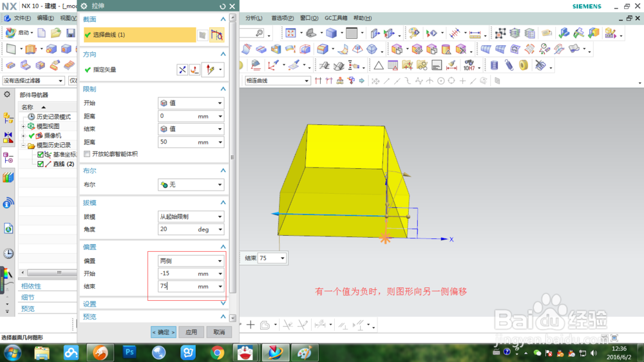
Task: Open the 窗口(O) menu
Action: click(x=309, y=18)
